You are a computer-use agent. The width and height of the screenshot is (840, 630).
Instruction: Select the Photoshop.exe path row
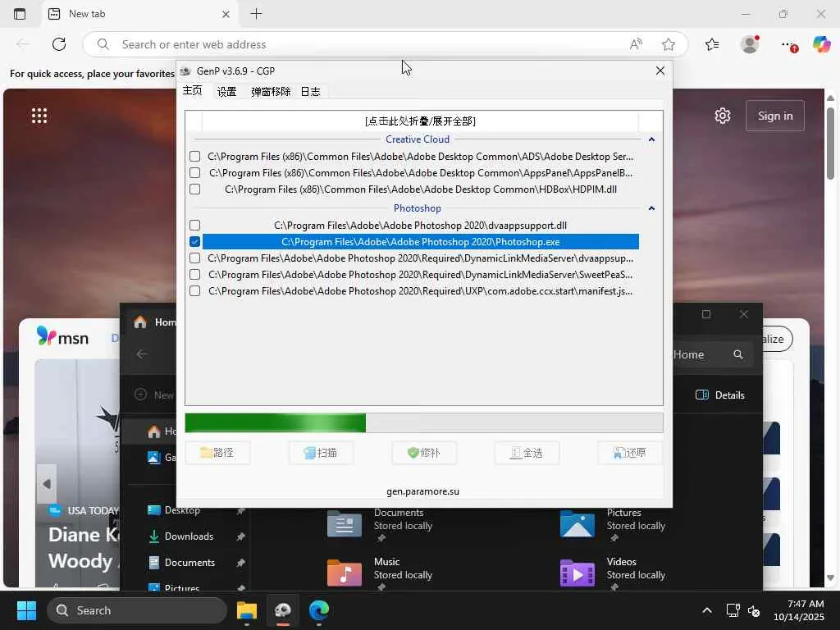coord(421,242)
